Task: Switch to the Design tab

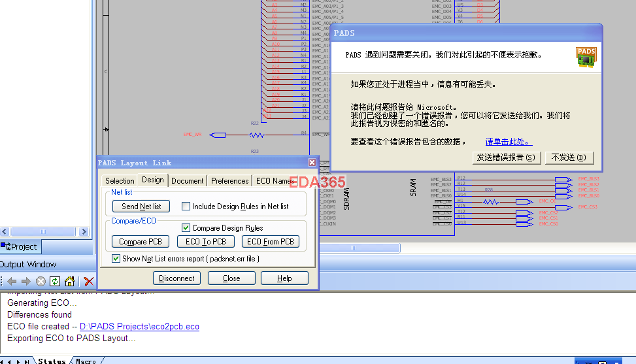Action: pos(153,180)
